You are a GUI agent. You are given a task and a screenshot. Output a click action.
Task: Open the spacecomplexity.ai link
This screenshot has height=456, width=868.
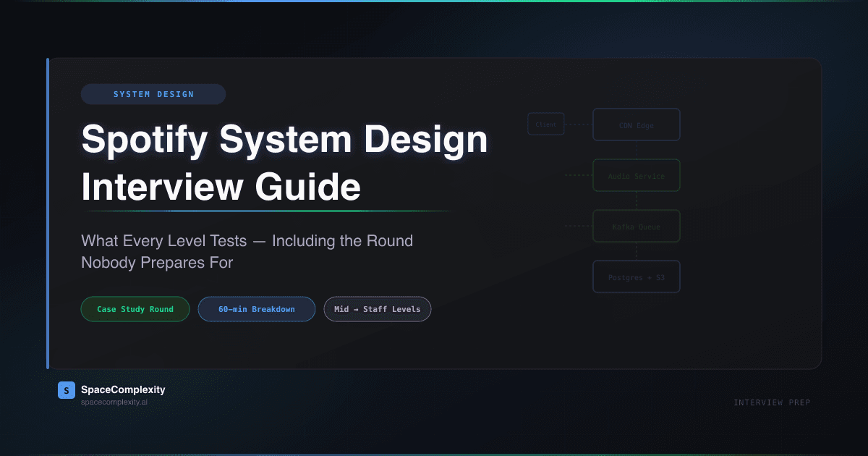(x=114, y=402)
